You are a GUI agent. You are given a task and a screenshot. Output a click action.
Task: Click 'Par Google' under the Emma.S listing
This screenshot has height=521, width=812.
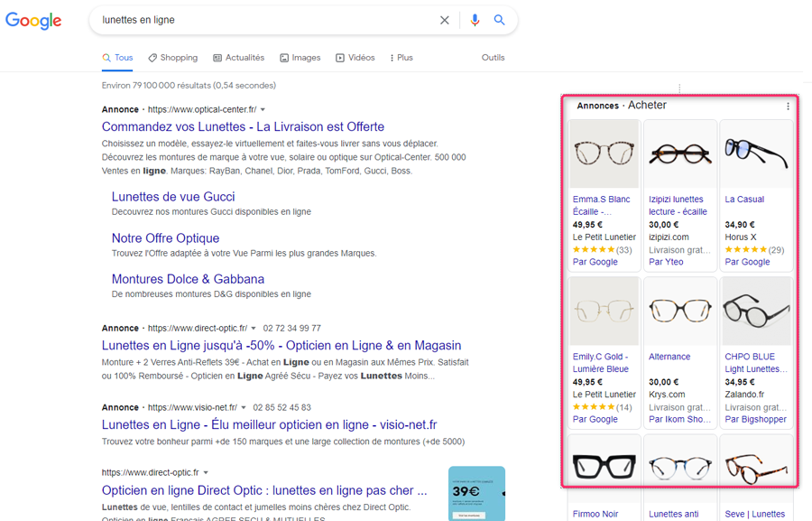point(595,263)
